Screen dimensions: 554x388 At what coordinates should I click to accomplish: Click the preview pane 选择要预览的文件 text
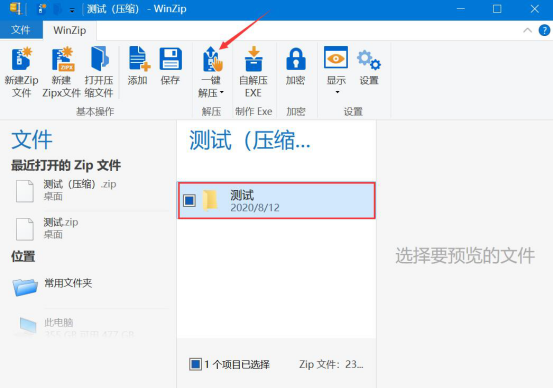(465, 255)
